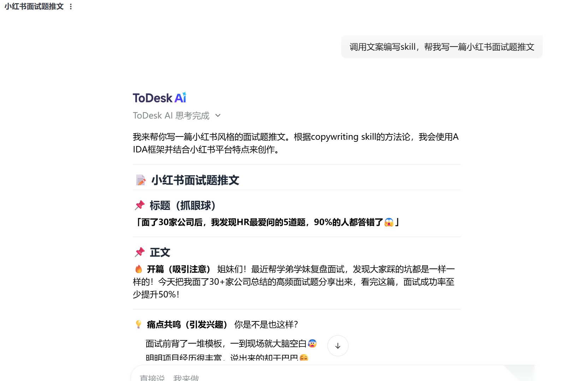
Task: Click the 小红书面试题推文 conversation title
Action: pos(34,6)
